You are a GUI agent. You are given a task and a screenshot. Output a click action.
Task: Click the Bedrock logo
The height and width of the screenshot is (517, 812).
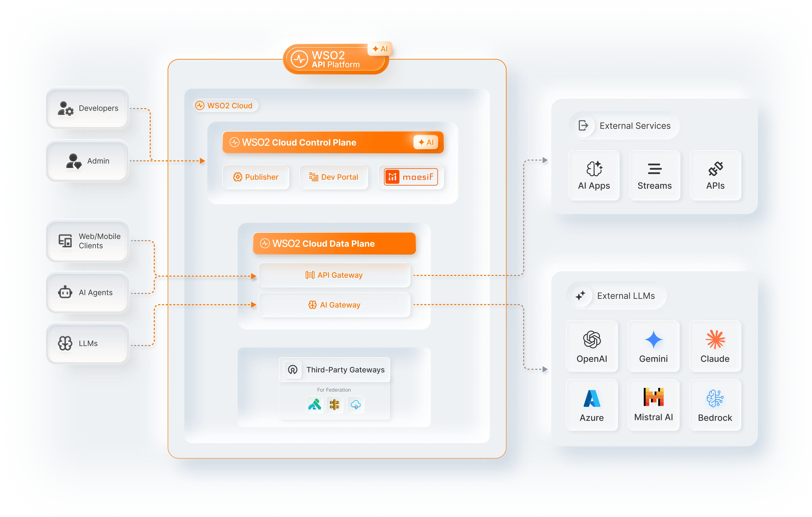point(715,398)
